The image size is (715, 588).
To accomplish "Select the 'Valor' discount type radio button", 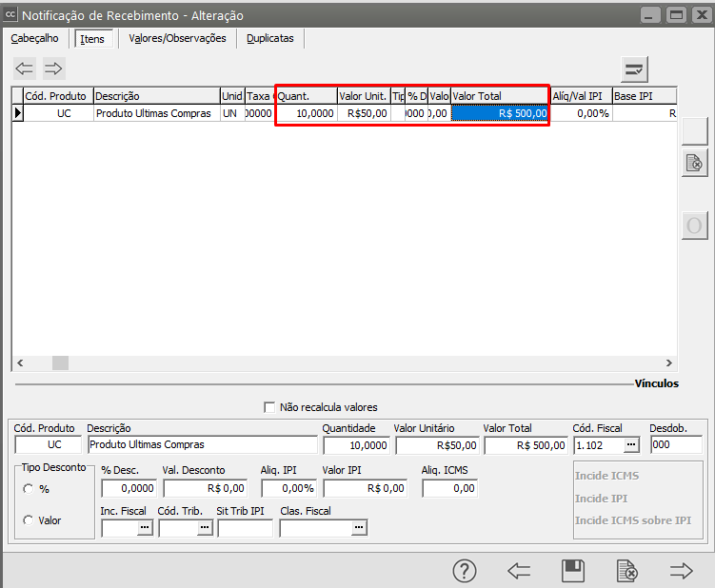I will [29, 519].
